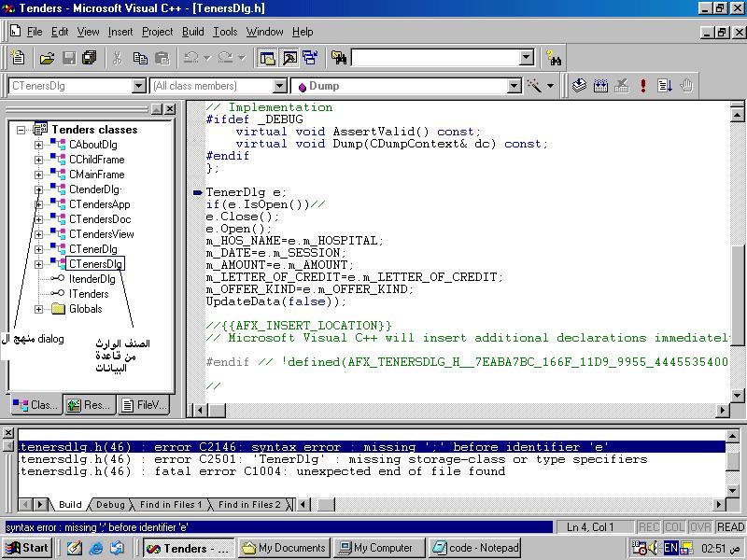
Task: Open the Build menu
Action: [193, 32]
